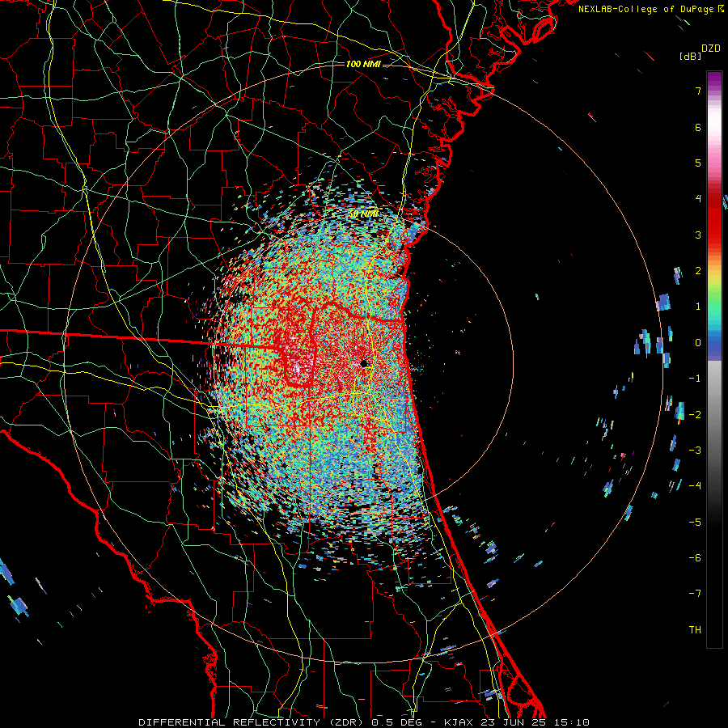Click the 4 value on the color scale
Image resolution: width=728 pixels, height=728 pixels.
pos(698,199)
